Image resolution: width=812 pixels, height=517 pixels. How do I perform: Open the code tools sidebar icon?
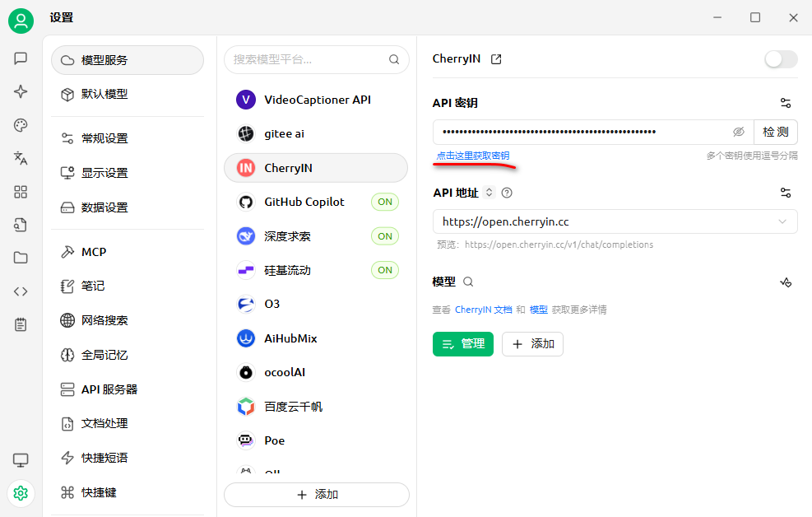(21, 291)
